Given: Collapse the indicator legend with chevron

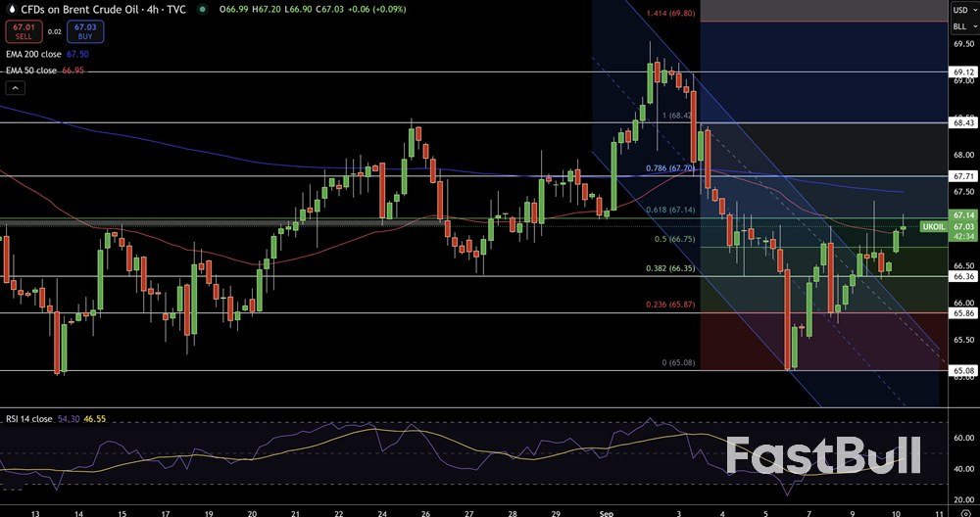Looking at the screenshot, I should pos(15,87).
